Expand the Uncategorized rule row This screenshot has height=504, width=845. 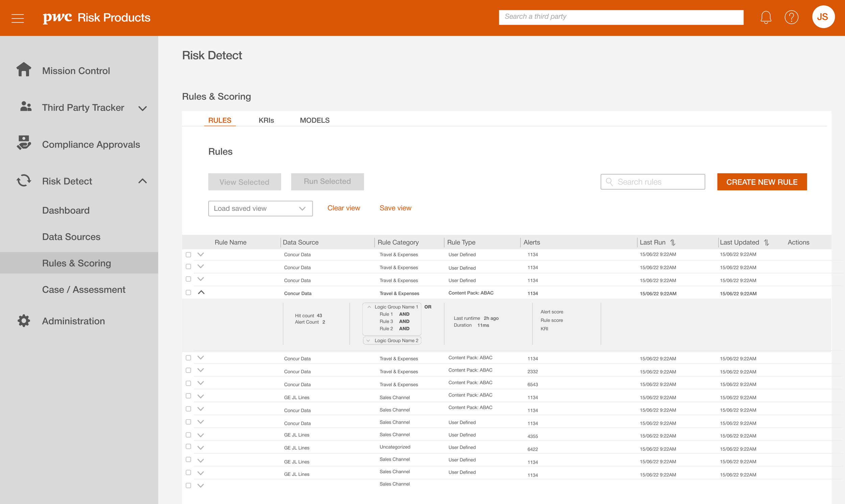coord(201,448)
